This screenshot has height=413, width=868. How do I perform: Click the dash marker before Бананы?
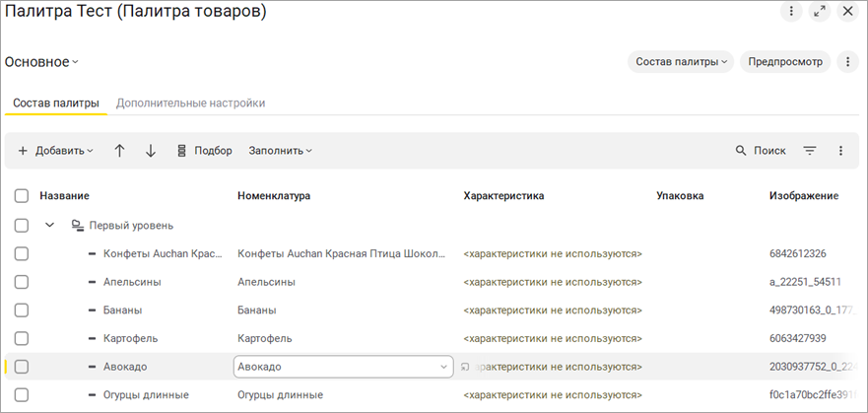click(x=93, y=310)
